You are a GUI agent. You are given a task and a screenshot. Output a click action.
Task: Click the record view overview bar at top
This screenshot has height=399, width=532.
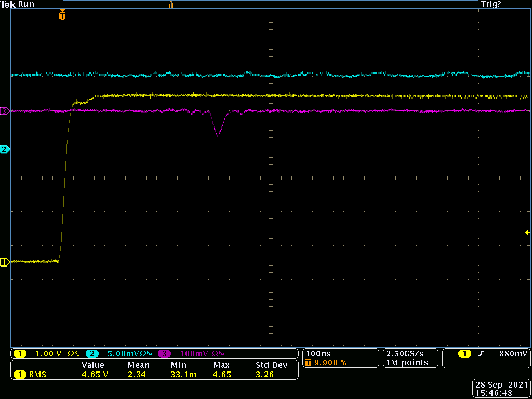click(270, 4)
